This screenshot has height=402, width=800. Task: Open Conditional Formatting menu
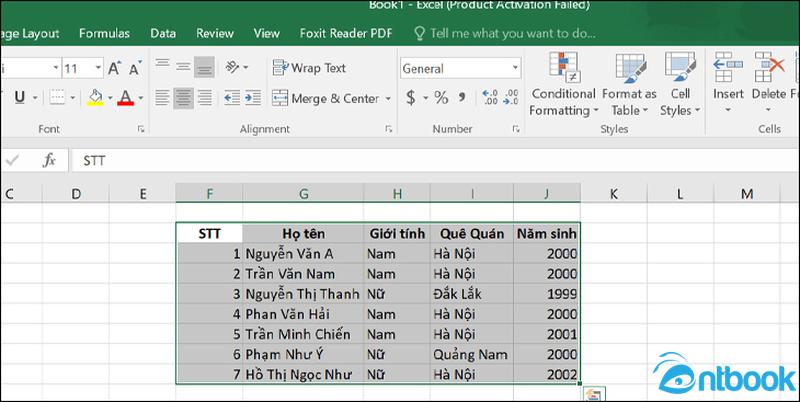tap(563, 84)
